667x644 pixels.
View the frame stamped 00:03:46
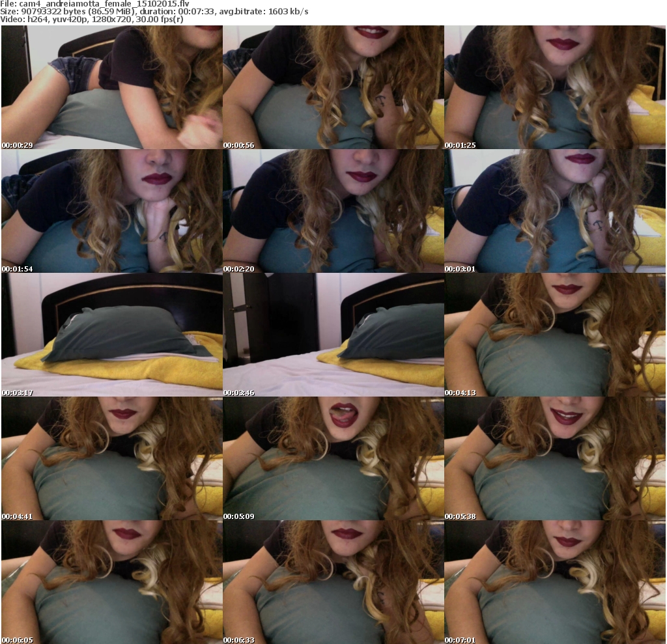click(333, 335)
